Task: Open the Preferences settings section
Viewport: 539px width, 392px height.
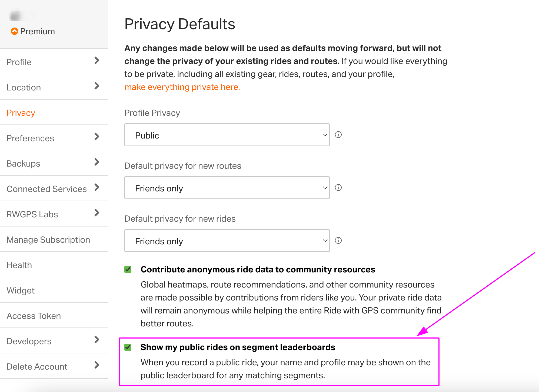Action: click(x=30, y=138)
